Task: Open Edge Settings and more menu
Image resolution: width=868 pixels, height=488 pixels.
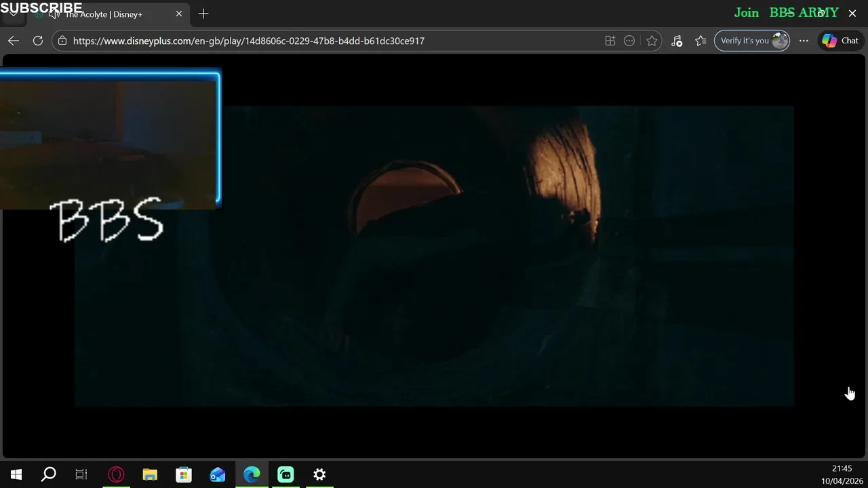Action: pos(804,41)
